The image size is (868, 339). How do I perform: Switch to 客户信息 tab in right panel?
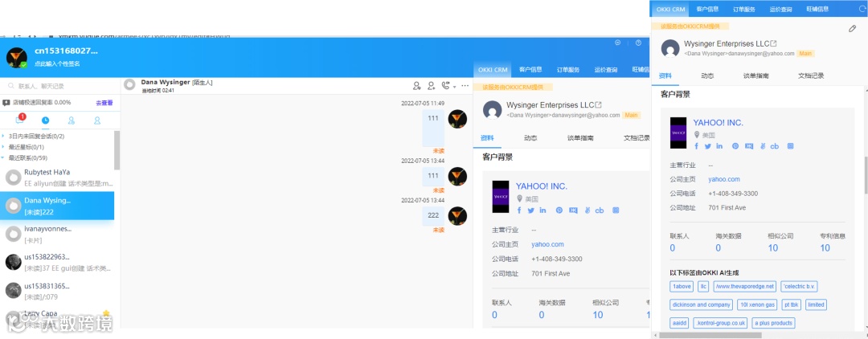(707, 9)
